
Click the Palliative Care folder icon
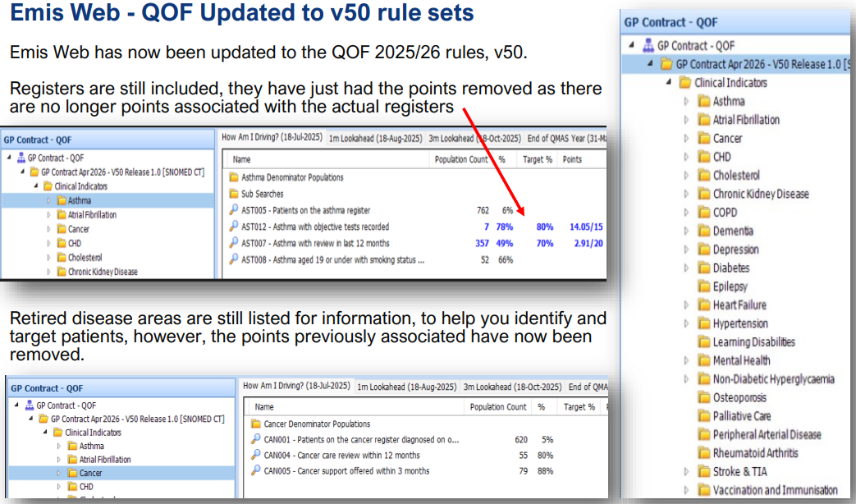(703, 416)
